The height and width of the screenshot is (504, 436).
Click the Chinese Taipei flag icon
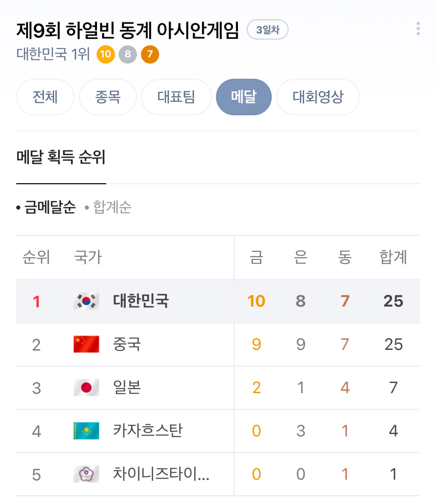[x=86, y=474]
